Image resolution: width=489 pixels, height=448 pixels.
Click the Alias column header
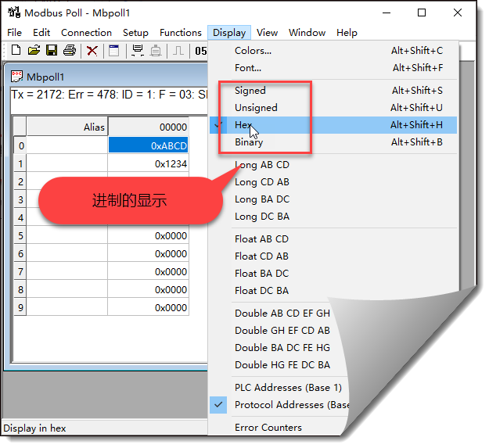[67, 127]
